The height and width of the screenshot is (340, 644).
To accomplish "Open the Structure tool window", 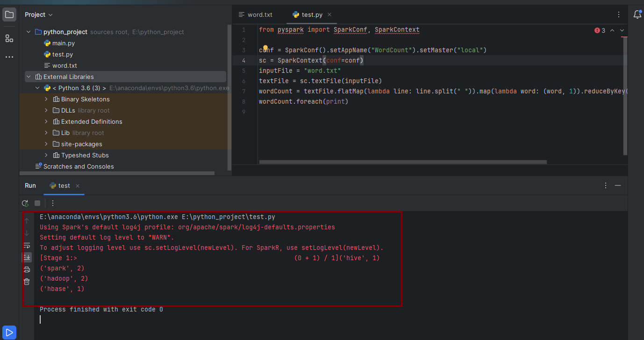I will click(x=9, y=38).
